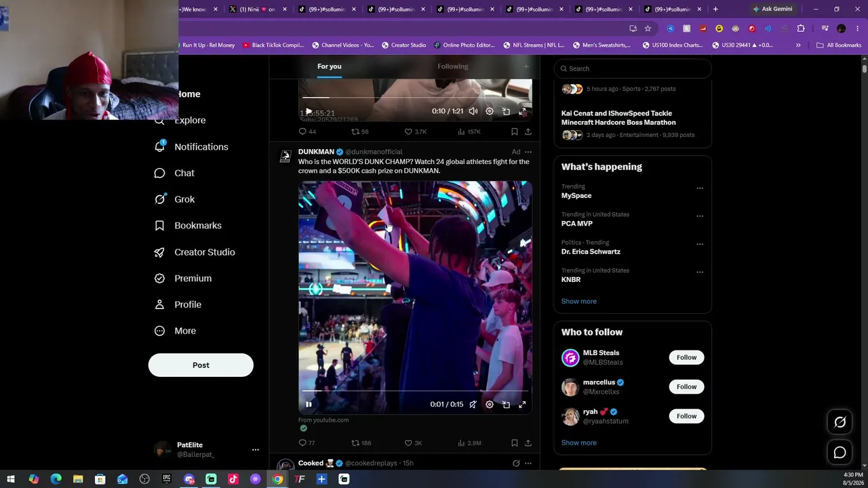The width and height of the screenshot is (868, 488).
Task: Expand hidden bookmarks overflow chevron
Action: pyautogui.click(x=798, y=45)
